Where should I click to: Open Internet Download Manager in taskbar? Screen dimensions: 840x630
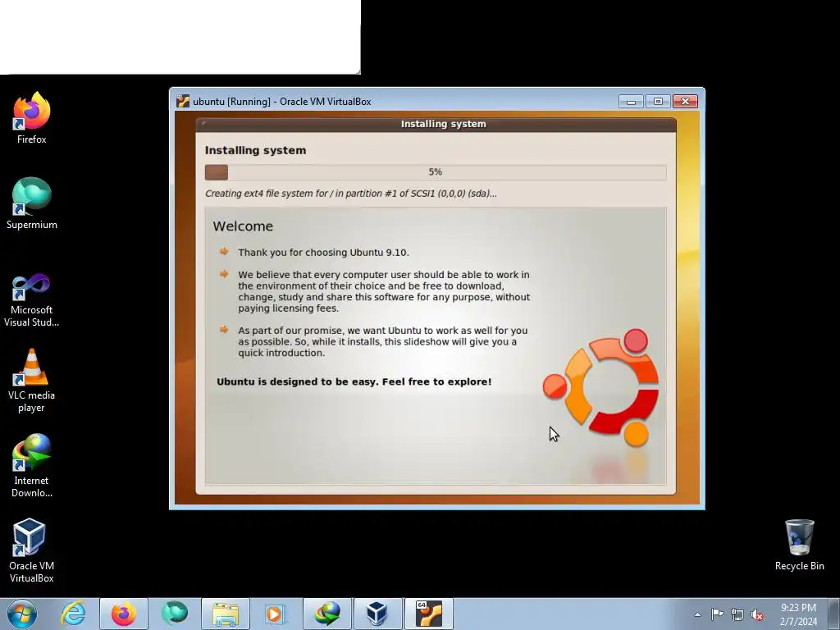[326, 614]
